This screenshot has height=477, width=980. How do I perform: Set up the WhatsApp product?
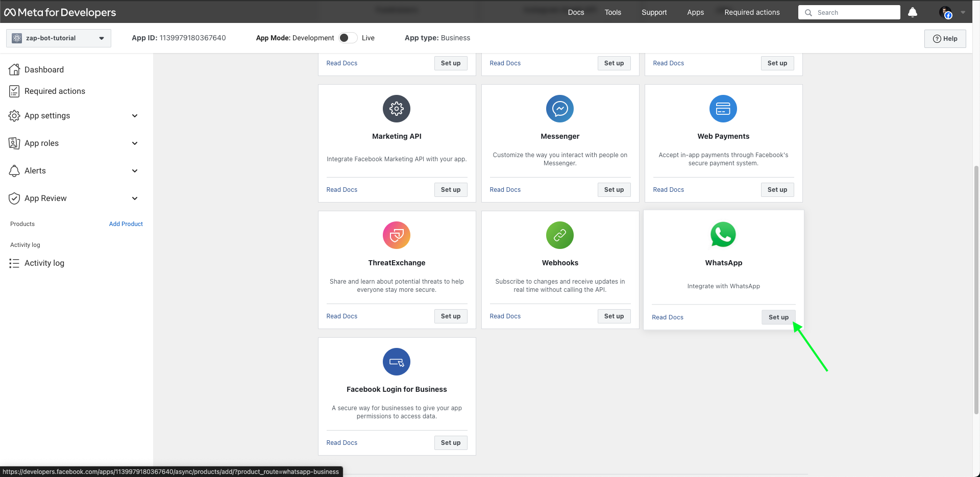coord(778,317)
